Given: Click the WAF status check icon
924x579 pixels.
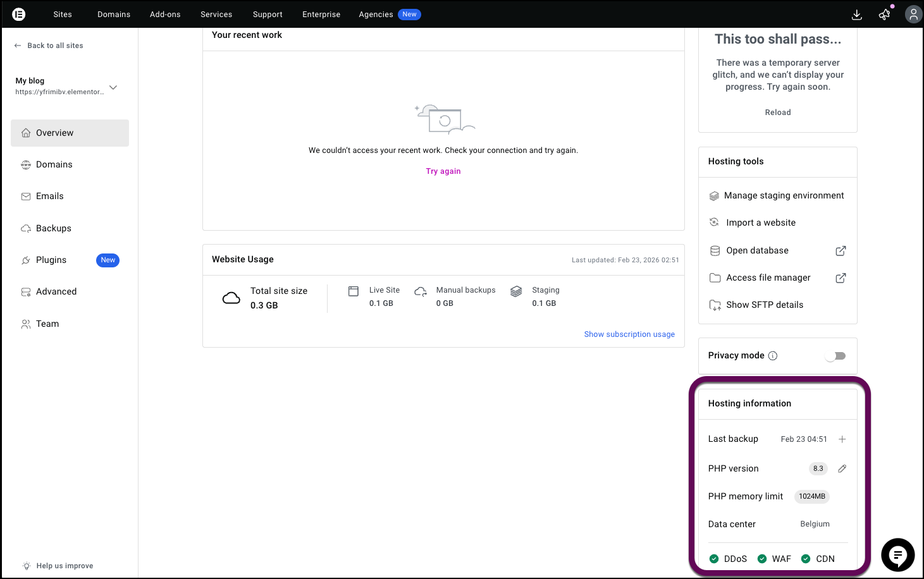Looking at the screenshot, I should tap(761, 558).
